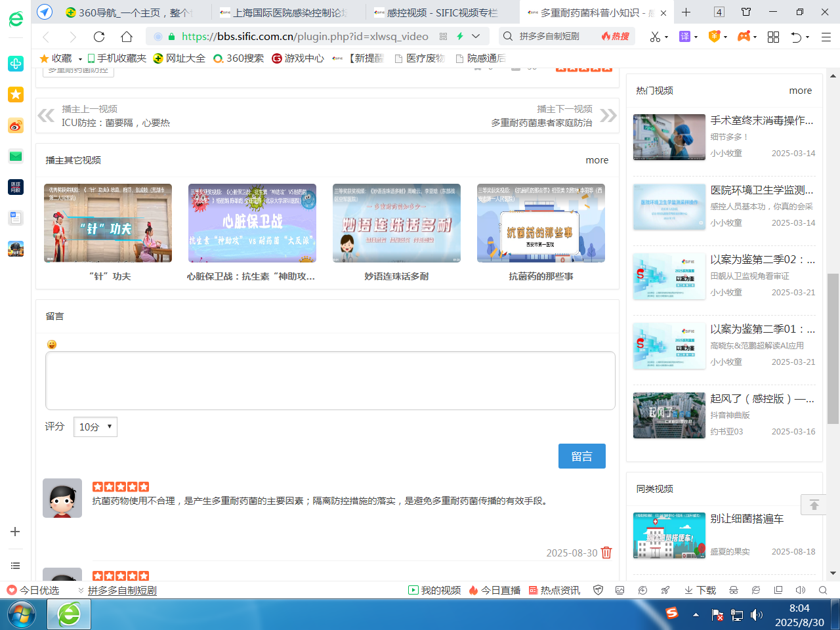
Task: Insert an emoji in the comment box
Action: tap(51, 345)
